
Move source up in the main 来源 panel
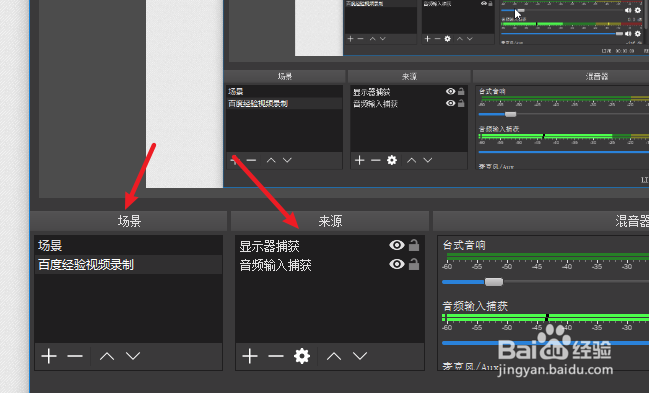pyautogui.click(x=334, y=356)
